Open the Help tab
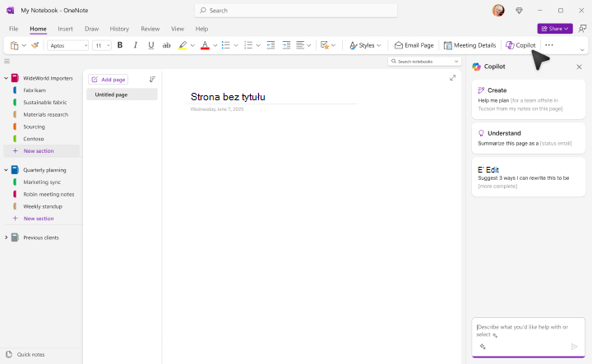This screenshot has width=592, height=364. pyautogui.click(x=201, y=29)
